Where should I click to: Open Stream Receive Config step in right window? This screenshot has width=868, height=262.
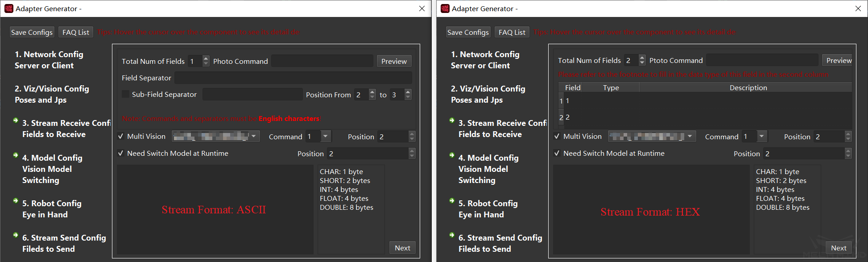click(x=503, y=129)
